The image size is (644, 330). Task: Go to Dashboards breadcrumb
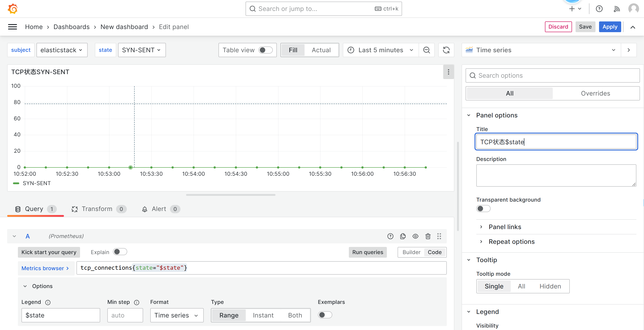(72, 27)
